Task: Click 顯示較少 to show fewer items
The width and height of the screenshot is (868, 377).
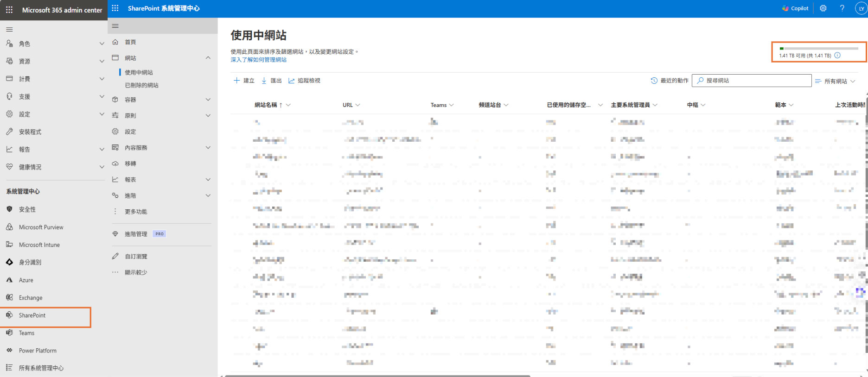Action: [136, 272]
